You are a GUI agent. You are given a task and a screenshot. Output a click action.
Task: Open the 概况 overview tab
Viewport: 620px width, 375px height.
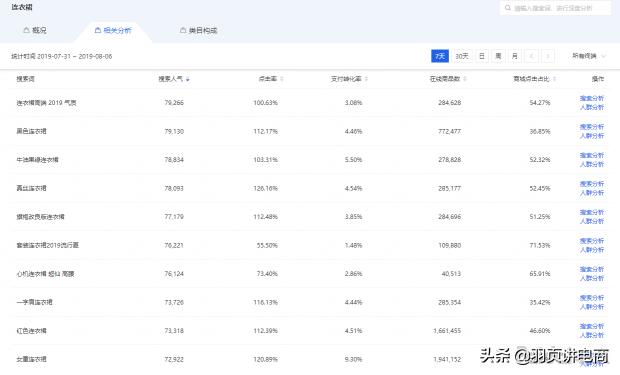point(35,30)
